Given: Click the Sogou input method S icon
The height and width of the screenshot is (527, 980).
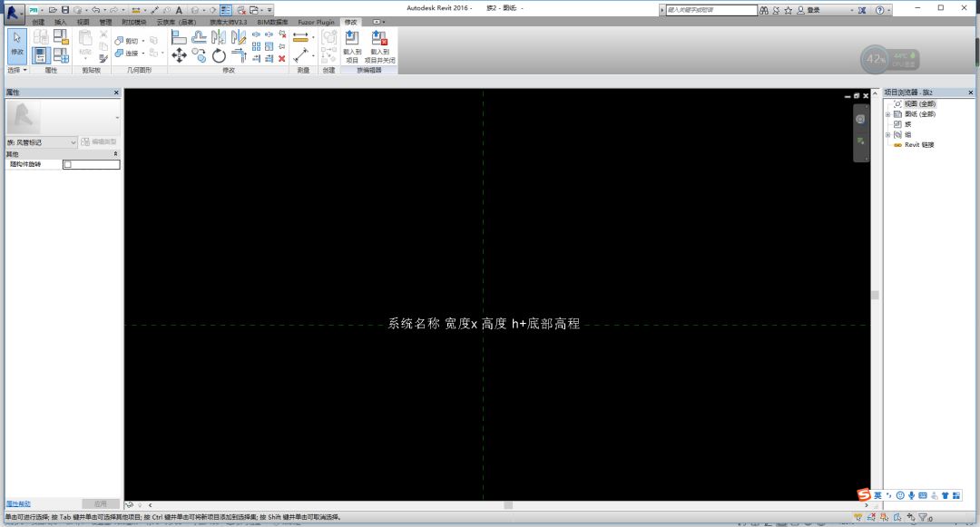Looking at the screenshot, I should pyautogui.click(x=864, y=494).
